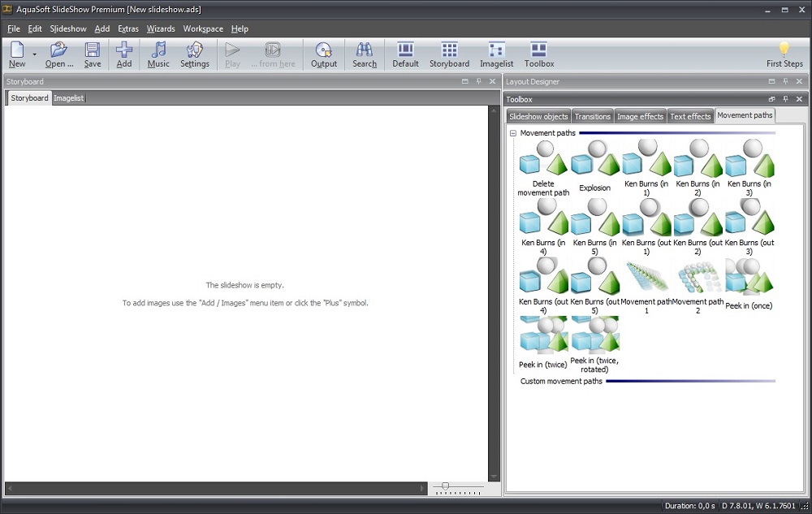Open the Music toolbar icon
812x514 pixels.
pyautogui.click(x=158, y=50)
